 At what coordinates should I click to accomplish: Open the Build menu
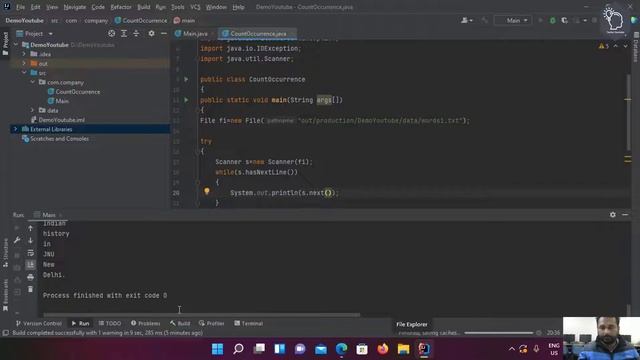(143, 7)
